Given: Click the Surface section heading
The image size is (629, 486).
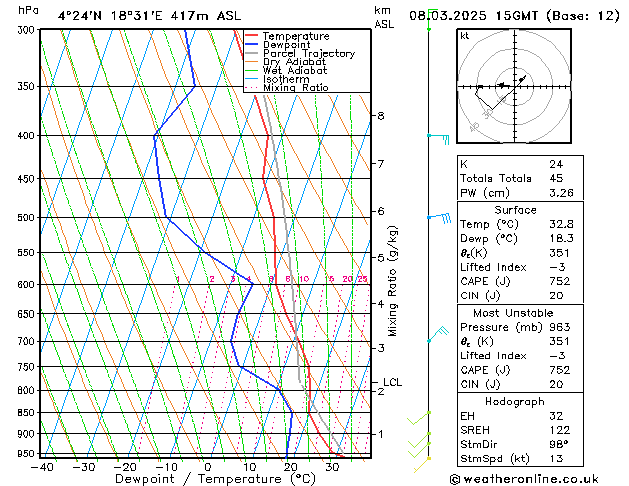Looking at the screenshot, I should (516, 210).
